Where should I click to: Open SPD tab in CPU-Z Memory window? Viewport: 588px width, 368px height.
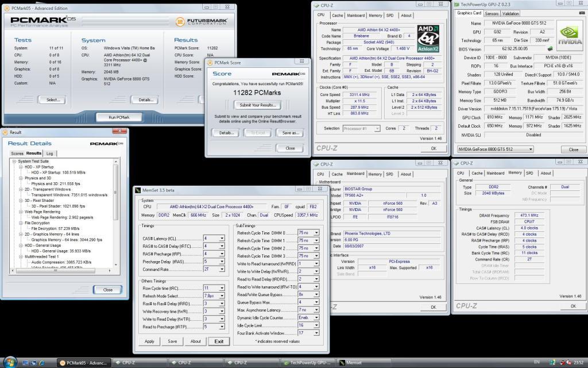529,173
